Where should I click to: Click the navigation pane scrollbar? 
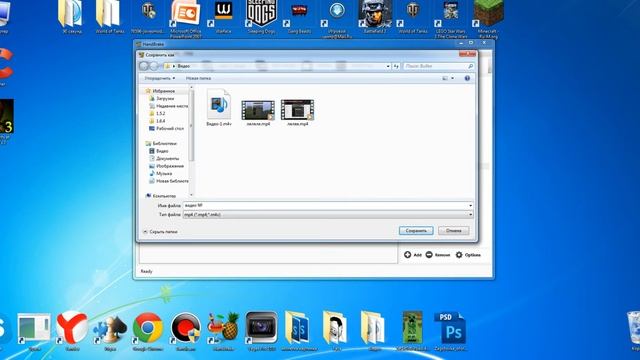coord(191,127)
